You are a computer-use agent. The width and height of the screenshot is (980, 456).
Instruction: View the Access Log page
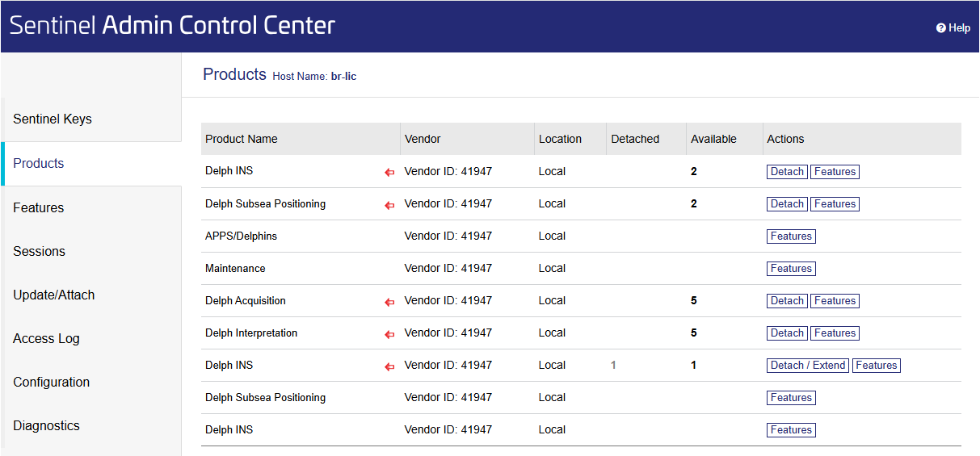point(46,338)
